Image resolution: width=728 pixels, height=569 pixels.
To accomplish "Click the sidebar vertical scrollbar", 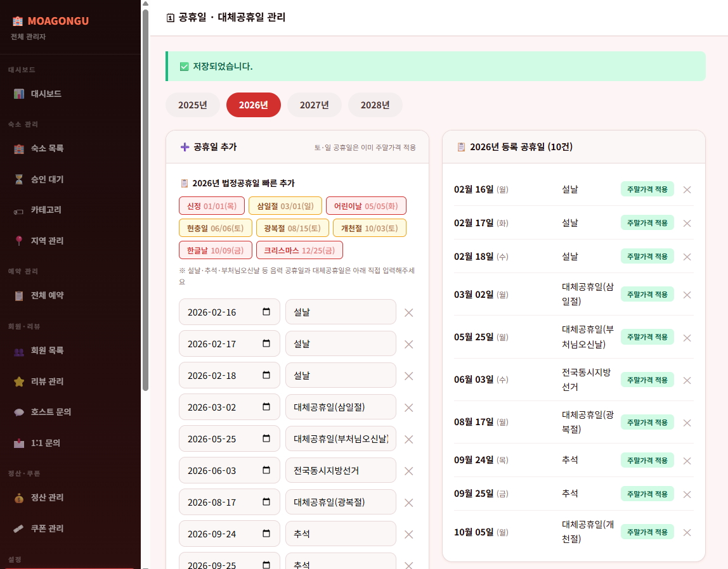I will point(145,190).
